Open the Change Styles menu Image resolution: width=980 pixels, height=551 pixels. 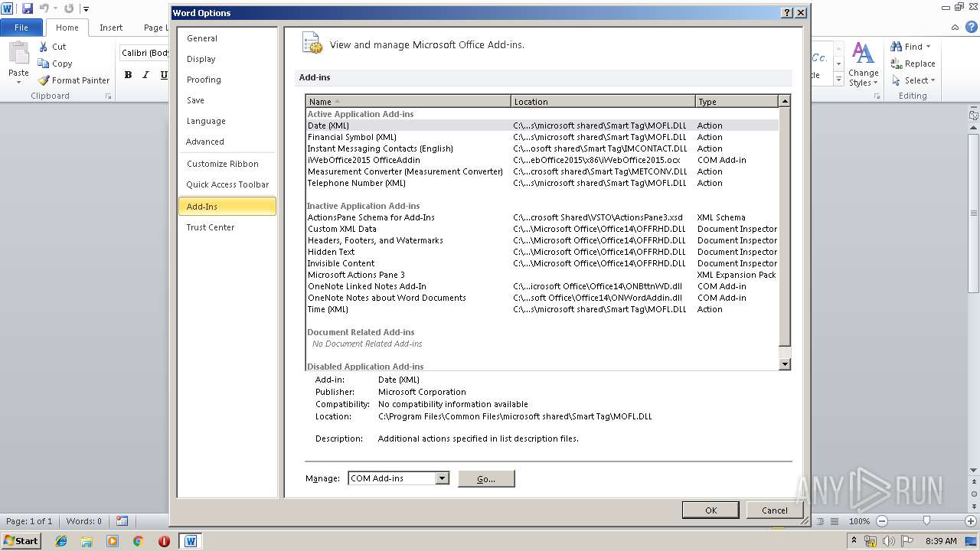point(863,65)
